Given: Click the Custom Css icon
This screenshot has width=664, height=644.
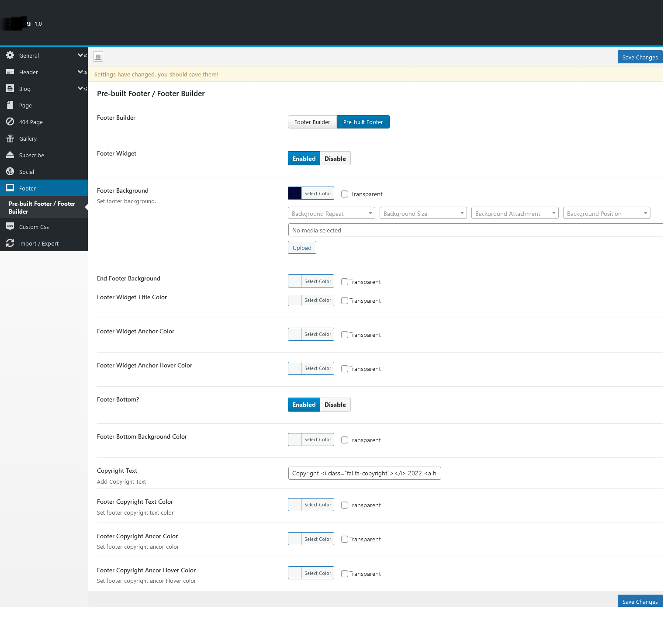Looking at the screenshot, I should tap(10, 227).
